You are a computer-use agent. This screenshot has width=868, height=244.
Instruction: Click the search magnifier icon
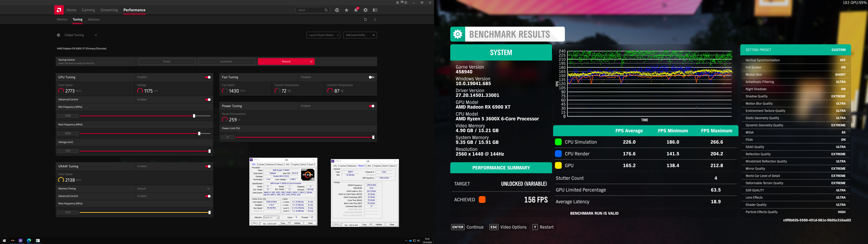click(326, 10)
